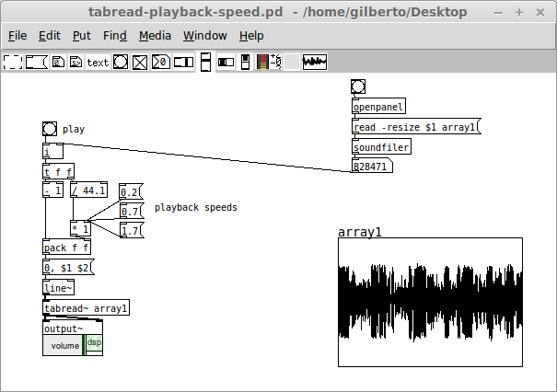Choose the Number2 toolbar icon
557x392 pixels.
coord(160,62)
